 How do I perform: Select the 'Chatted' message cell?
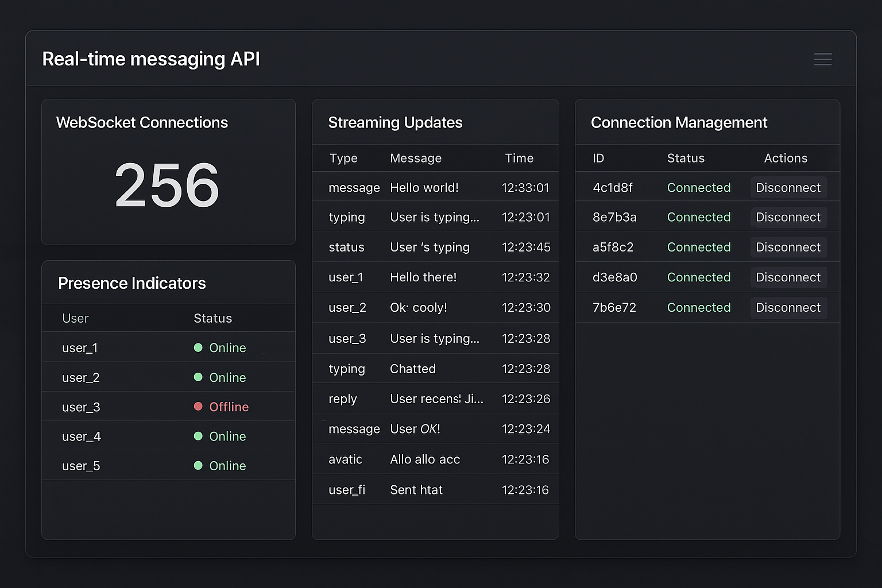[413, 369]
